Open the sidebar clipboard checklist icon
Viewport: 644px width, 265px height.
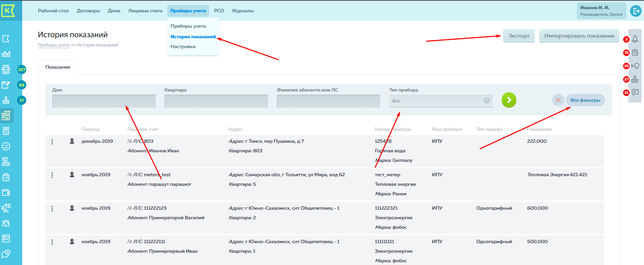click(6, 177)
